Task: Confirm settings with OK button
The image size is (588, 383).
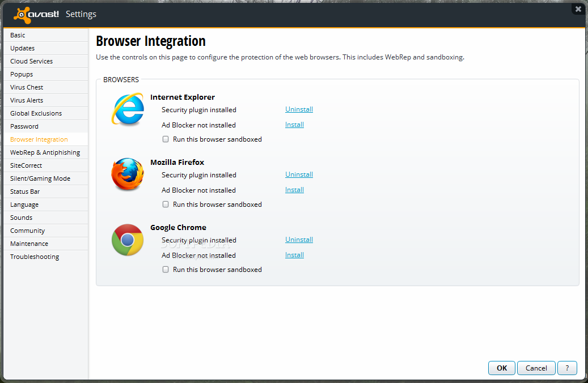Action: coord(502,368)
